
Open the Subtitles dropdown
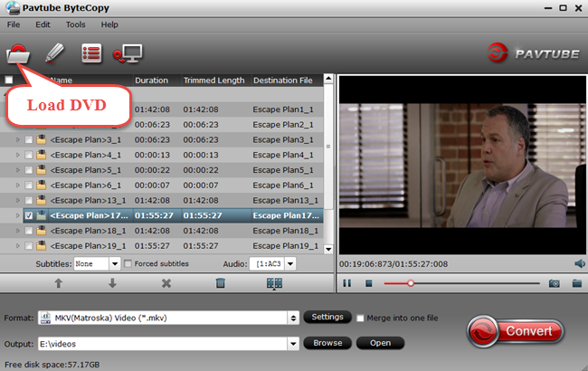[115, 263]
